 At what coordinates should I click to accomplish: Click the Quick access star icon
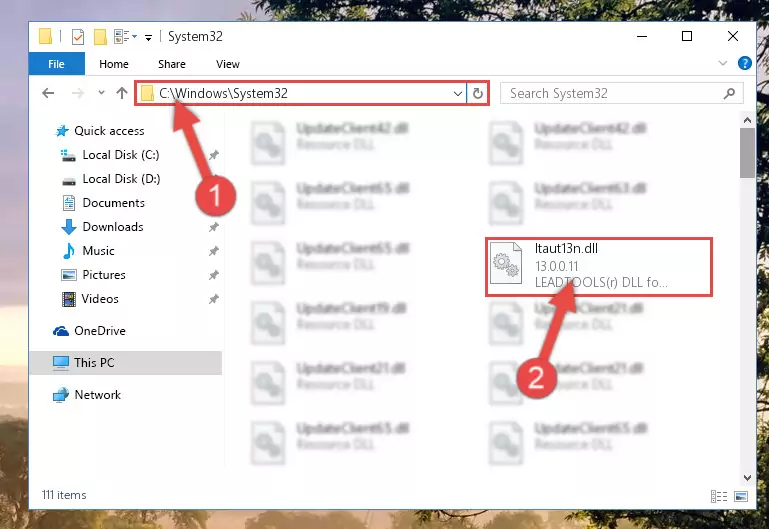62,131
